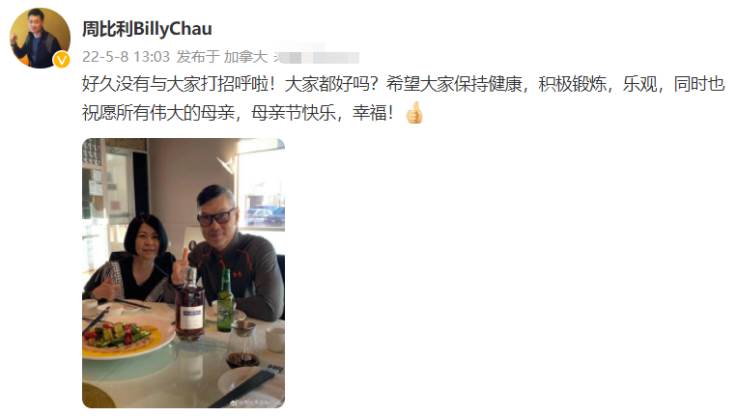Image resolution: width=737 pixels, height=416 pixels.
Task: Open the attached dinner photo thumbnail
Action: [x=183, y=273]
